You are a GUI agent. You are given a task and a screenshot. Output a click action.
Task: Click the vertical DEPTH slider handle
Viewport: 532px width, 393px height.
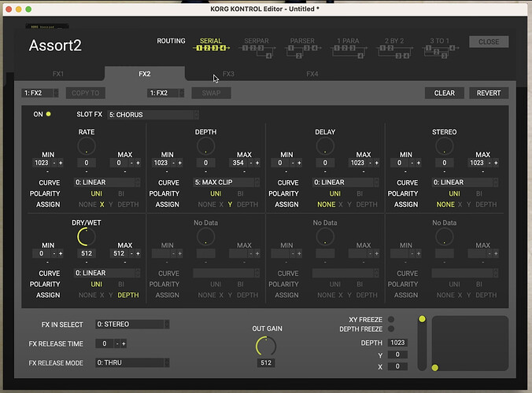point(422,319)
